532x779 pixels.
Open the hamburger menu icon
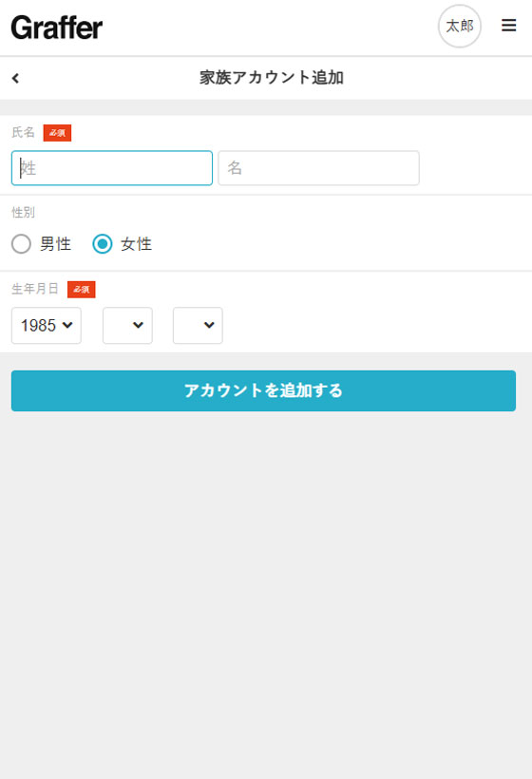(508, 26)
